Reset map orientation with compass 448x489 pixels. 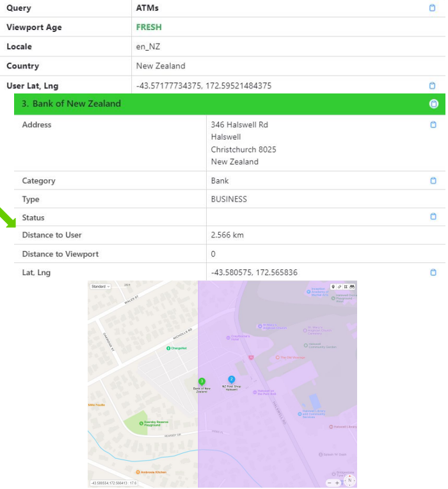point(349,481)
